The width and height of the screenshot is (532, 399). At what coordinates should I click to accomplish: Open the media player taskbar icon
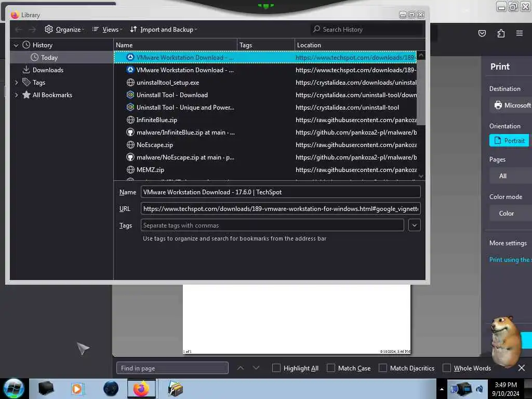tap(77, 389)
